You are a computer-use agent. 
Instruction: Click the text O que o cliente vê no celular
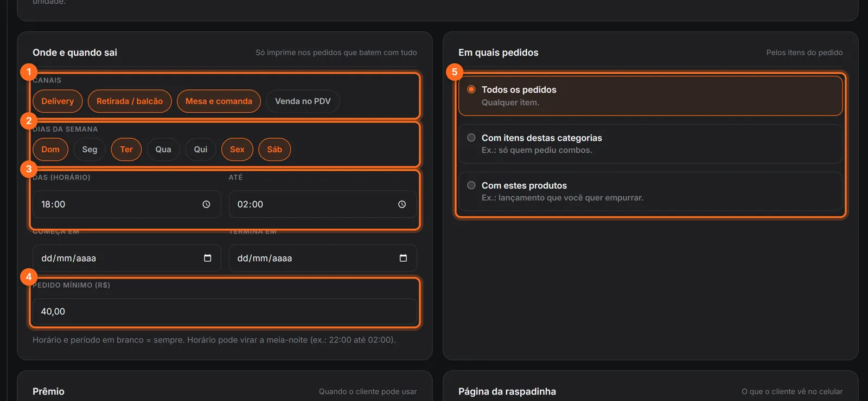pos(792,391)
